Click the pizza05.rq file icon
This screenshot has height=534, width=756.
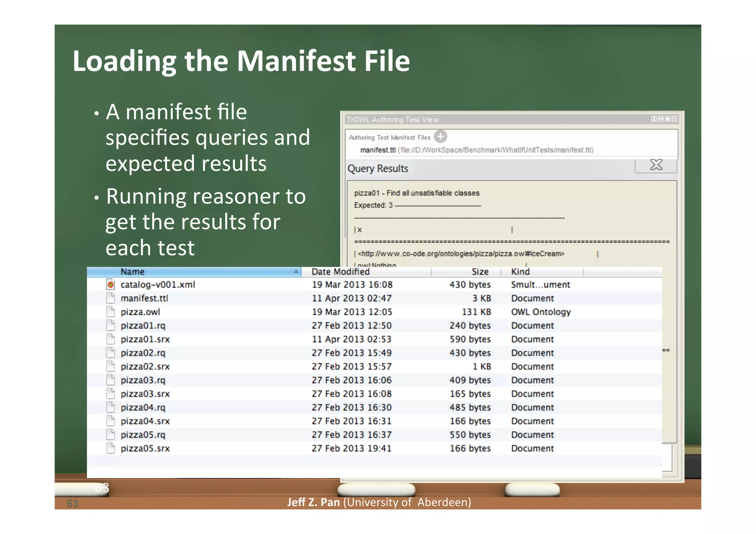click(110, 435)
